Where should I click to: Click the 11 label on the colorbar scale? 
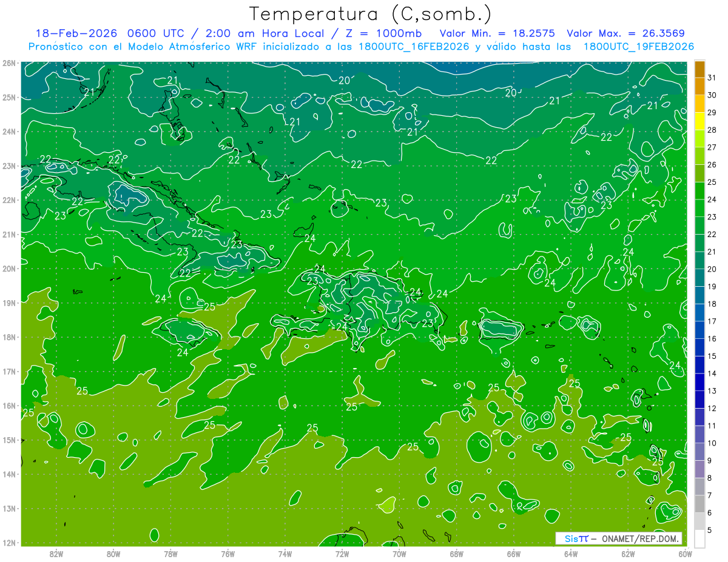tap(712, 426)
